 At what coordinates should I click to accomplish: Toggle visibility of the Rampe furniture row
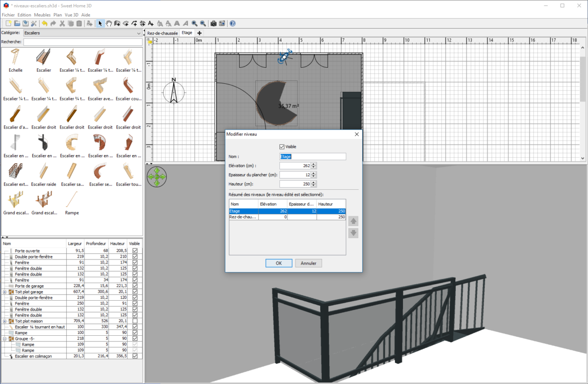point(134,332)
